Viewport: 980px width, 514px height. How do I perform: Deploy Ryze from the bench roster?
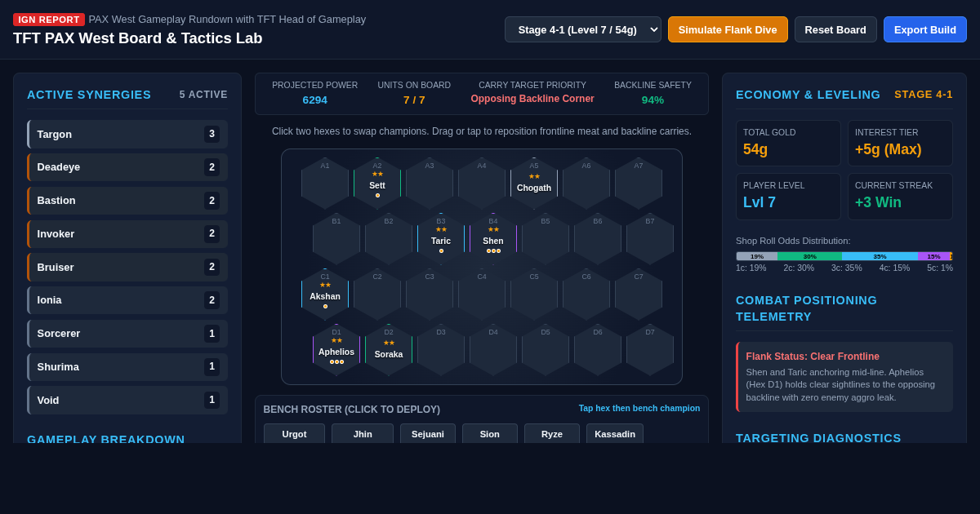[552, 433]
